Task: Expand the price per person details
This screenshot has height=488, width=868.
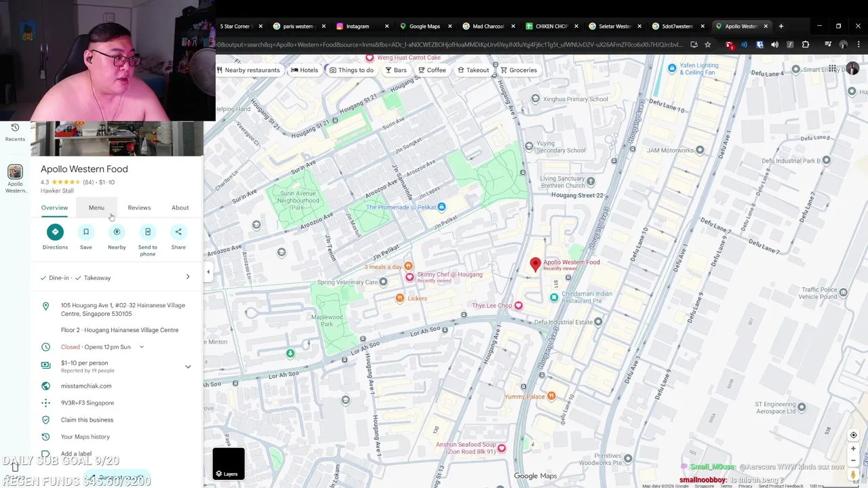Action: (188, 367)
